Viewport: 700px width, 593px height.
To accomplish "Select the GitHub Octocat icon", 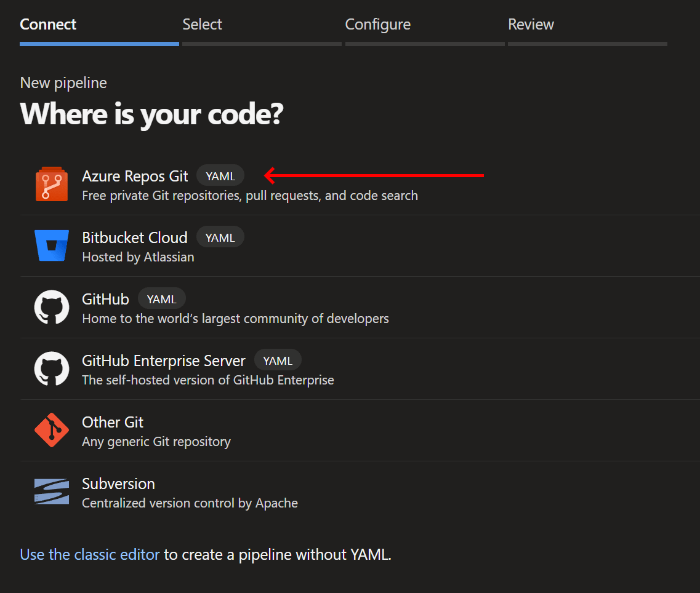I will 51,307.
